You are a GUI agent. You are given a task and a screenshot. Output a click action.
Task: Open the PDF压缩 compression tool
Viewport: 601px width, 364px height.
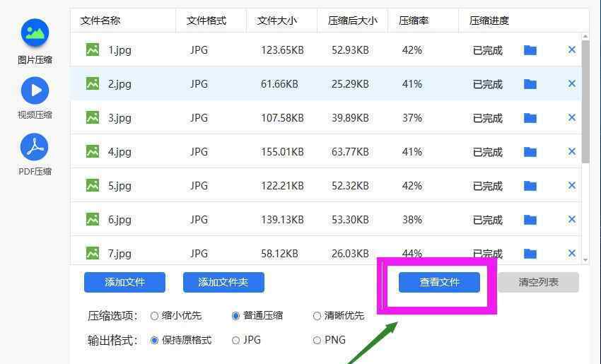(35, 154)
